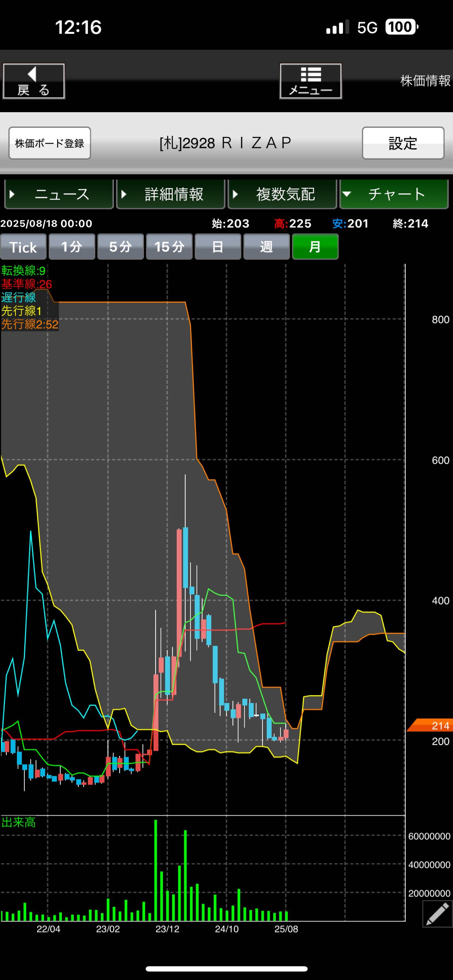Select the monthly chart interval
This screenshot has width=453, height=980.
[315, 247]
